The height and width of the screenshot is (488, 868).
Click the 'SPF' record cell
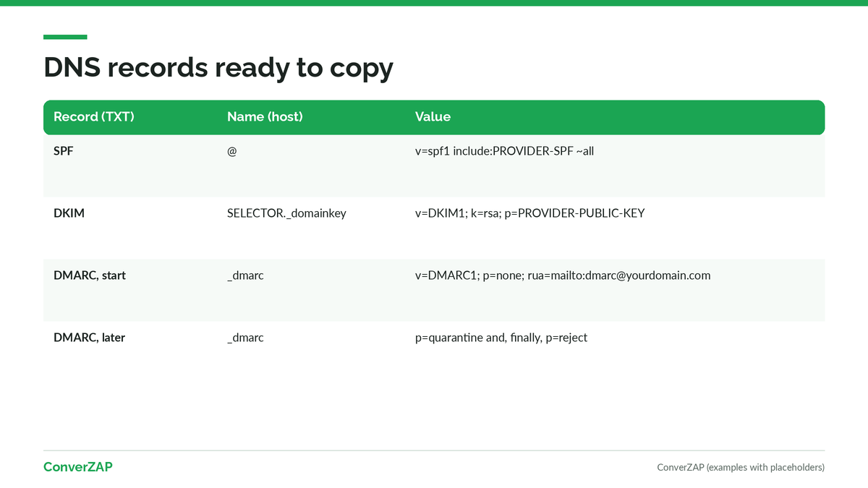(x=64, y=152)
